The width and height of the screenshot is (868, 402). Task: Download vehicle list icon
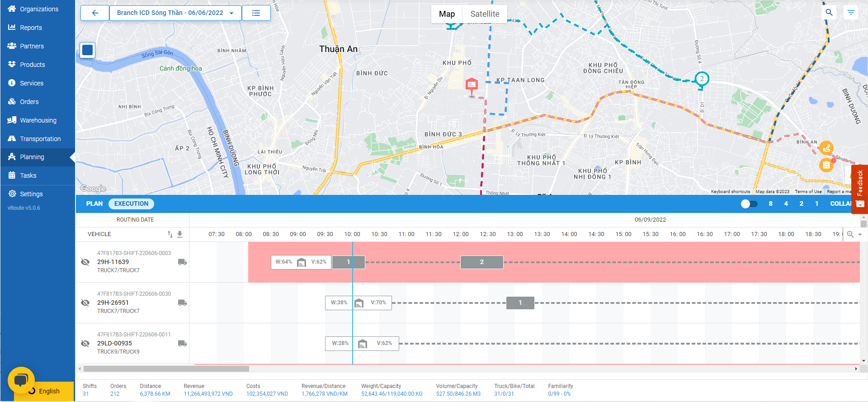179,234
